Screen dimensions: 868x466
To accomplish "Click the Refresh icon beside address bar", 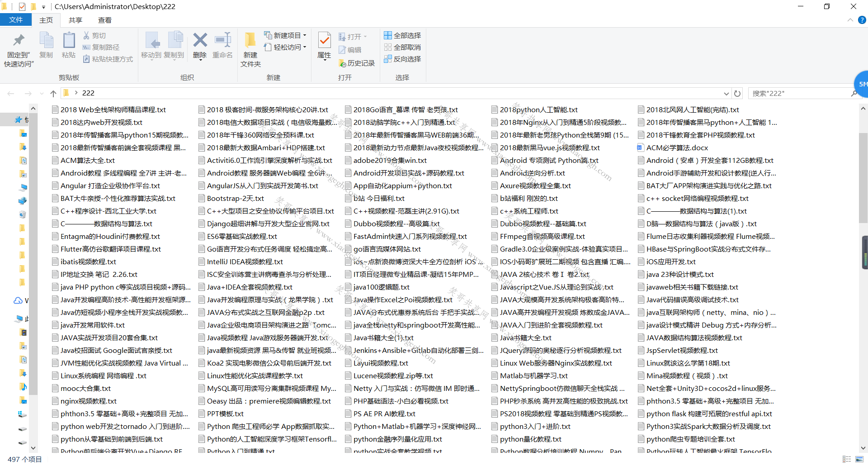I will click(x=737, y=93).
